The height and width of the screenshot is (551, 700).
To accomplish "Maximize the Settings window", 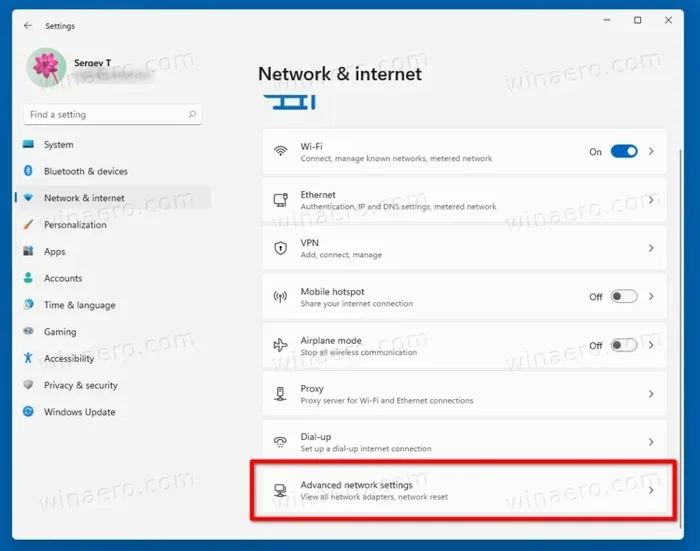I will coord(638,20).
